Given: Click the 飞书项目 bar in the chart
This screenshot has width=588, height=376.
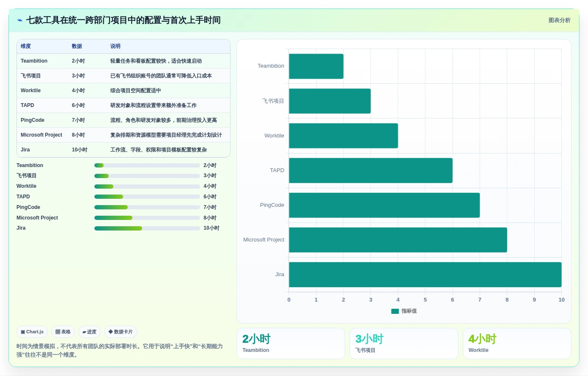Looking at the screenshot, I should click(330, 101).
